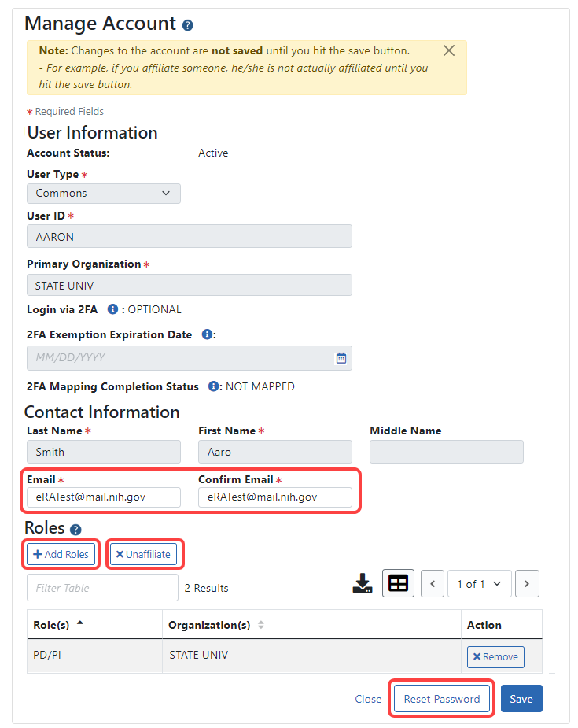Select the STATE UNIV table cell
Image resolution: width=578 pixels, height=728 pixels.
tap(311, 656)
